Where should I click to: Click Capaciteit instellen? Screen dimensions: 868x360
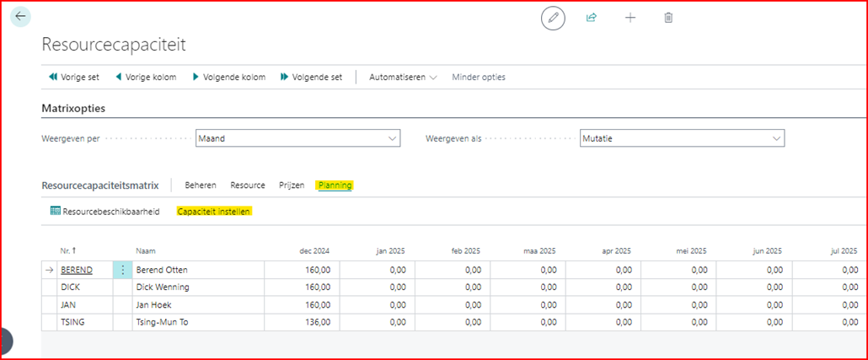(214, 212)
